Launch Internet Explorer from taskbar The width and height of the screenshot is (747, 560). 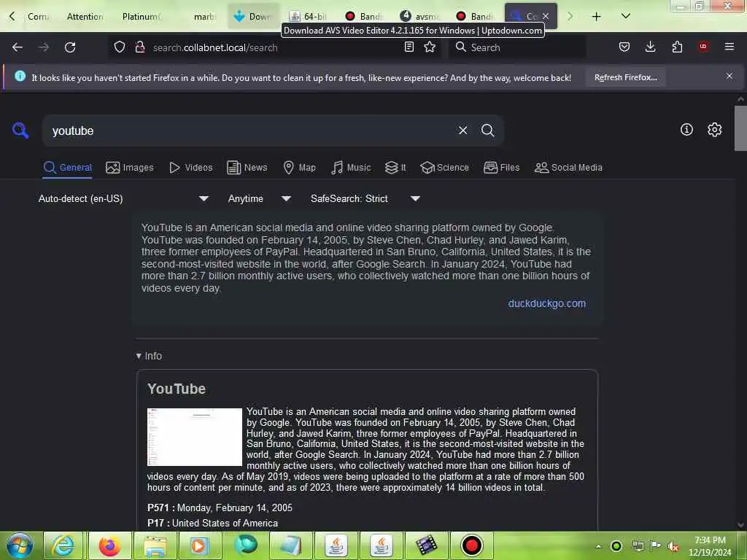[64, 545]
